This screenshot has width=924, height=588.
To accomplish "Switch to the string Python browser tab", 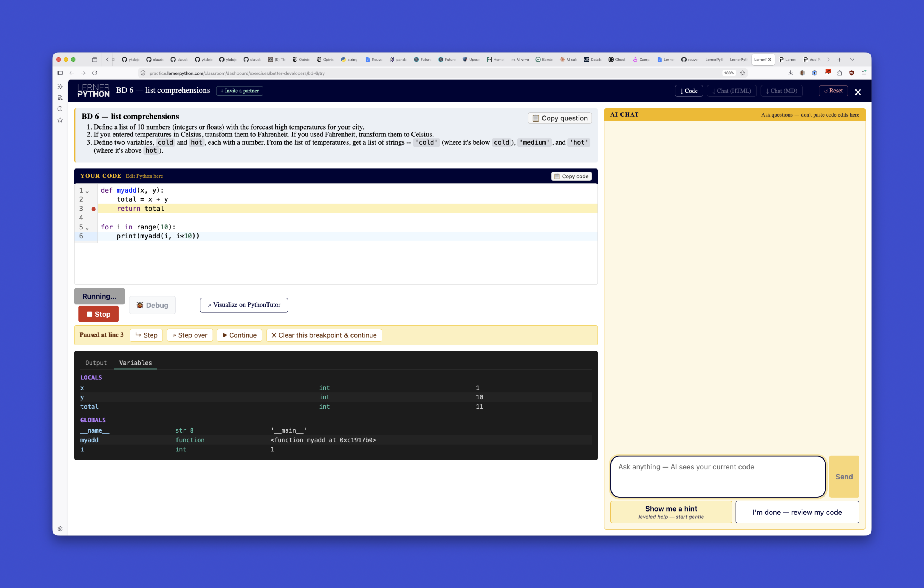I will (349, 60).
